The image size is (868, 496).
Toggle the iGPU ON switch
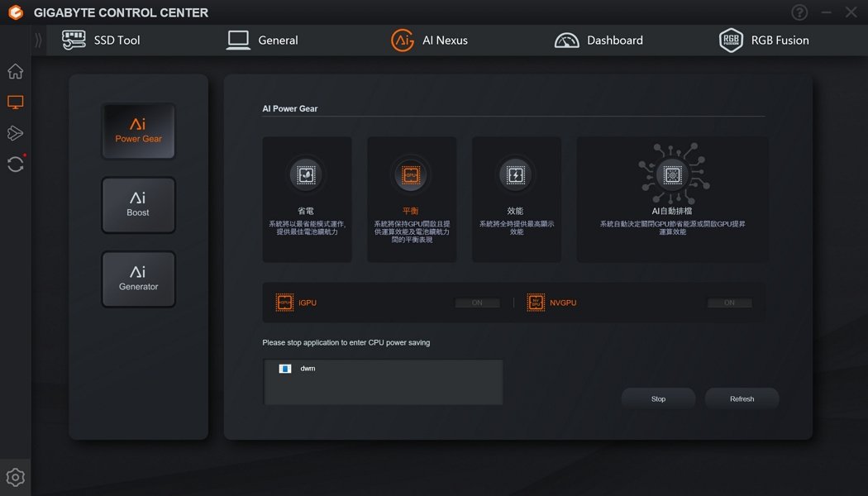(477, 303)
